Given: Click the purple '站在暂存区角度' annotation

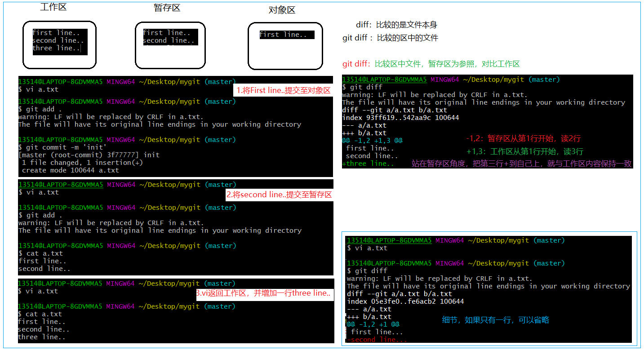Looking at the screenshot, I should pyautogui.click(x=521, y=164).
